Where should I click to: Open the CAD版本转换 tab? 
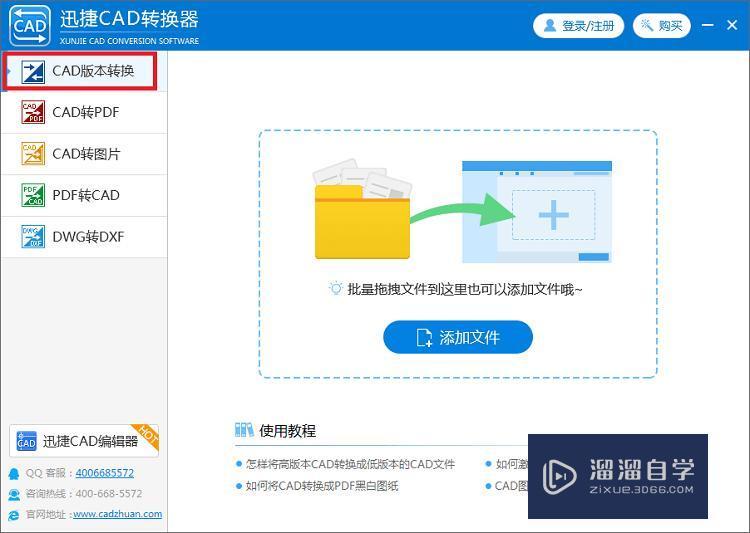click(84, 71)
